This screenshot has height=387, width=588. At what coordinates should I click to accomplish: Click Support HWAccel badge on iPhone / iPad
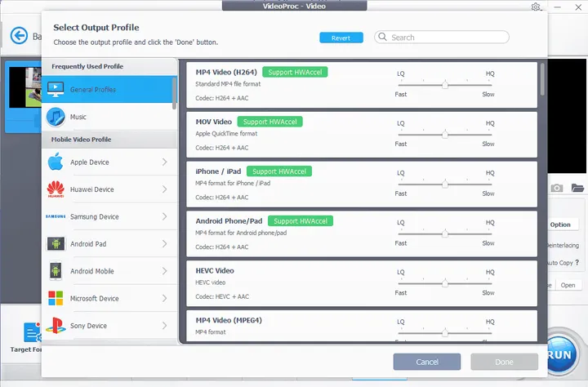click(x=279, y=171)
